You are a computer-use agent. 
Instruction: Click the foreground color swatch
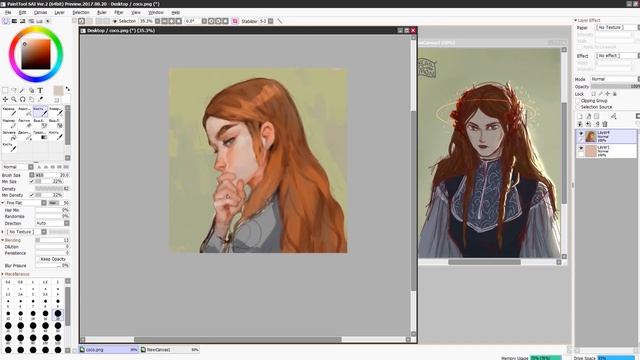tap(58, 90)
